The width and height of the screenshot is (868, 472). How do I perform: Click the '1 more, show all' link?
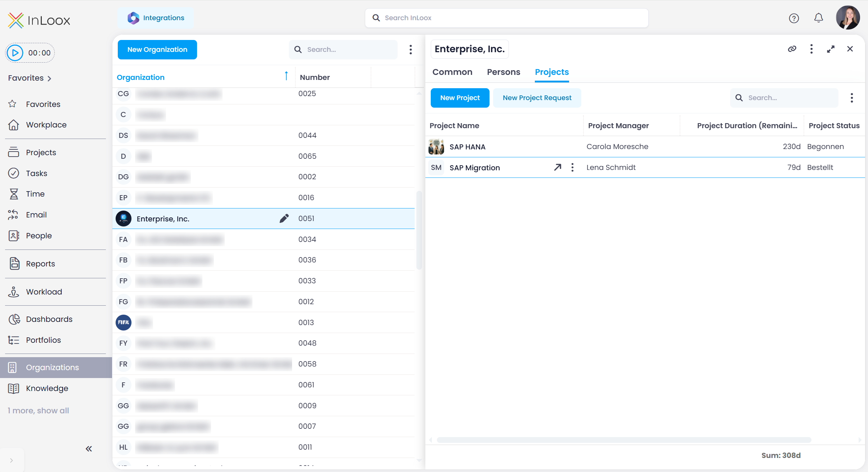coord(38,411)
